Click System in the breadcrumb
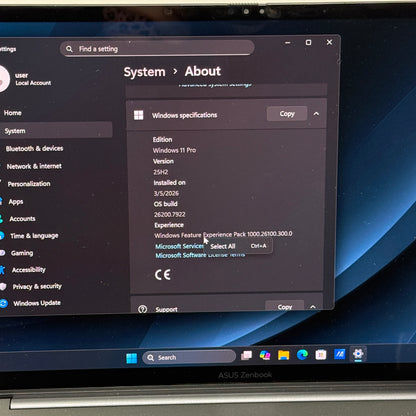The height and width of the screenshot is (416, 416). click(144, 72)
